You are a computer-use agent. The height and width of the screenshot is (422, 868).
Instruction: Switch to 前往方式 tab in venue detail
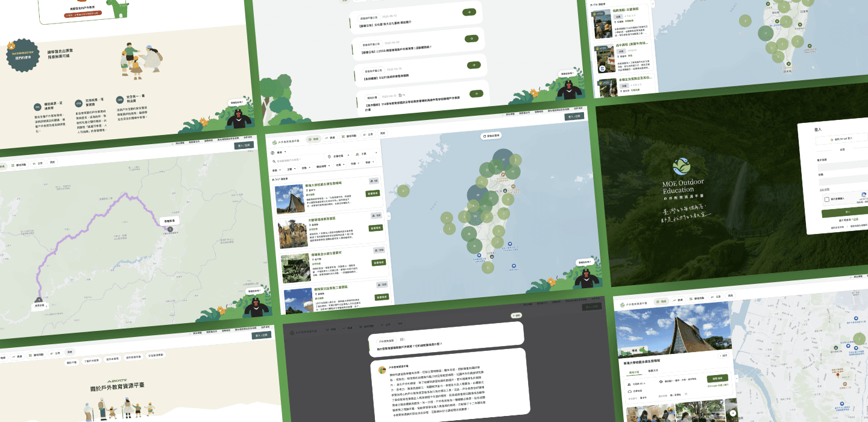coord(654,370)
